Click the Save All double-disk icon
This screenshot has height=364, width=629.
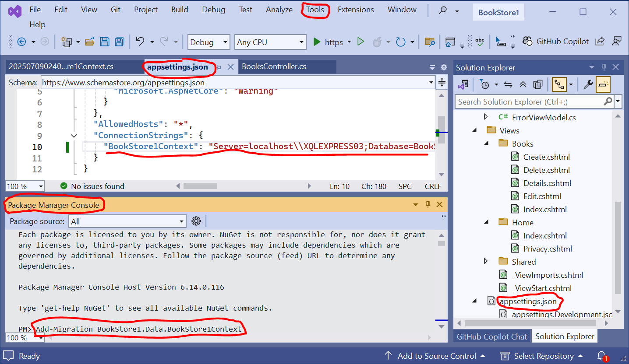pos(119,42)
